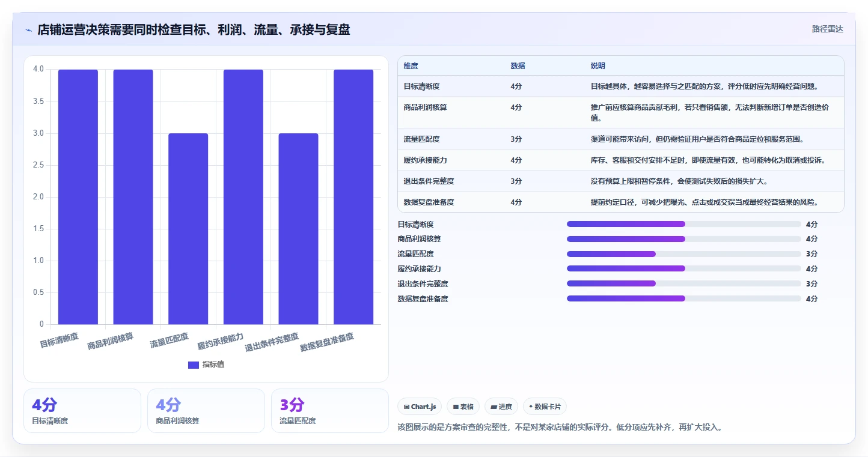The image size is (868, 457).
Task: Click the 目标清晰度 bar in the chart
Action: [x=78, y=197]
